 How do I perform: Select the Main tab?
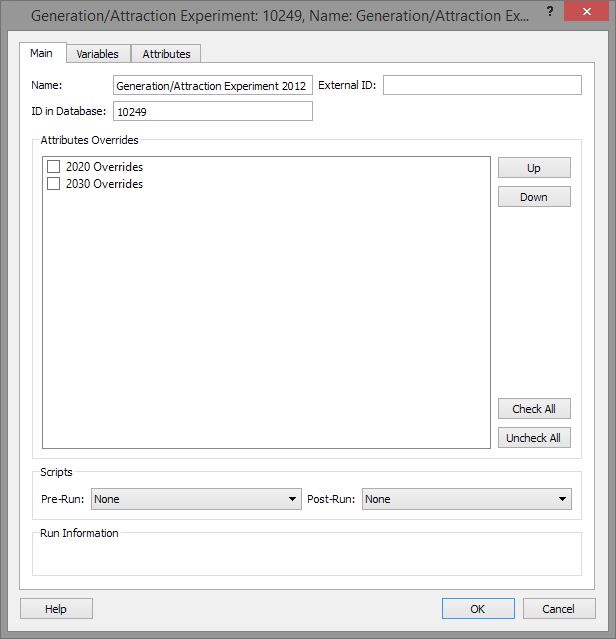(42, 53)
